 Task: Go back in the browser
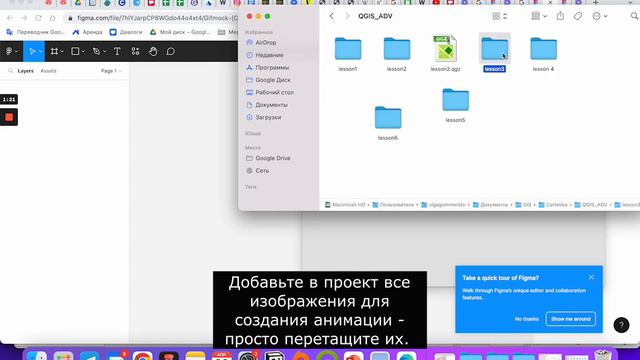[x=10, y=18]
